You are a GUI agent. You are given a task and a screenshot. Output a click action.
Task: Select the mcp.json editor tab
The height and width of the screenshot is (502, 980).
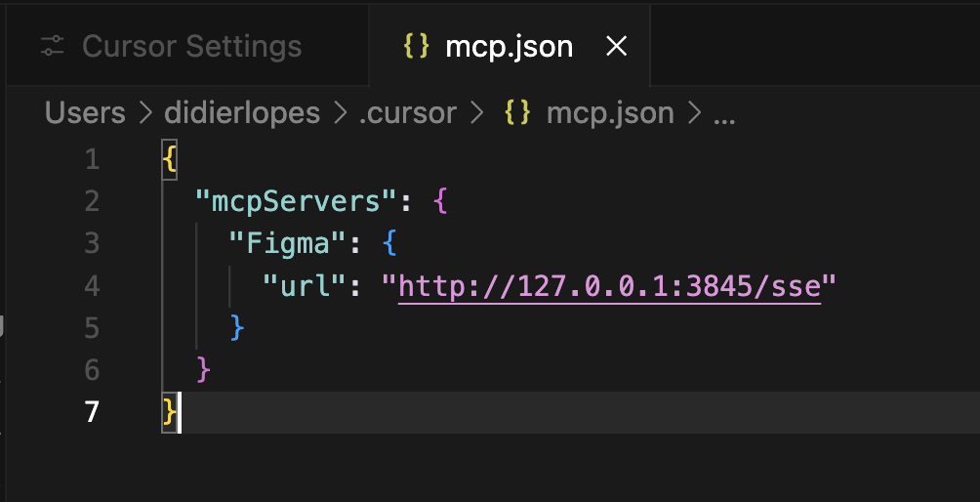(x=510, y=46)
